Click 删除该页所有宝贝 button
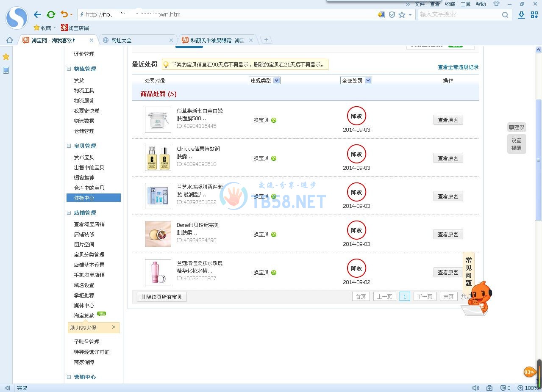This screenshot has height=392, width=542. 161,297
